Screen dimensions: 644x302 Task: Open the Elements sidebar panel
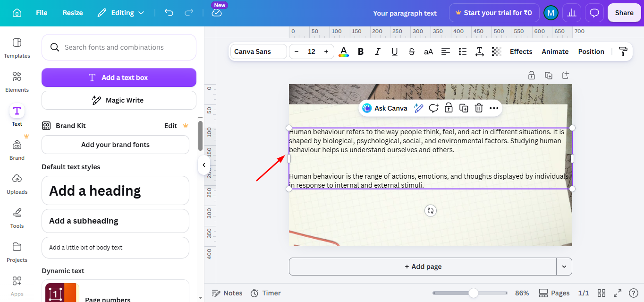tap(17, 81)
